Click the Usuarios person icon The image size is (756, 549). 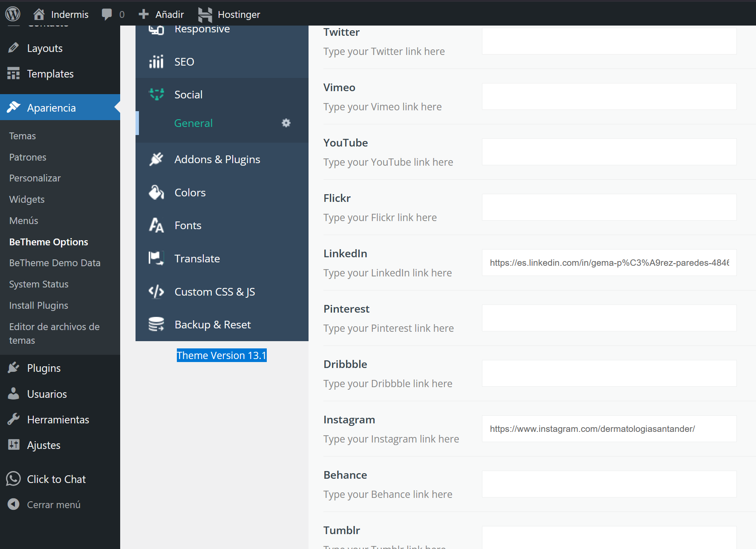click(x=13, y=394)
